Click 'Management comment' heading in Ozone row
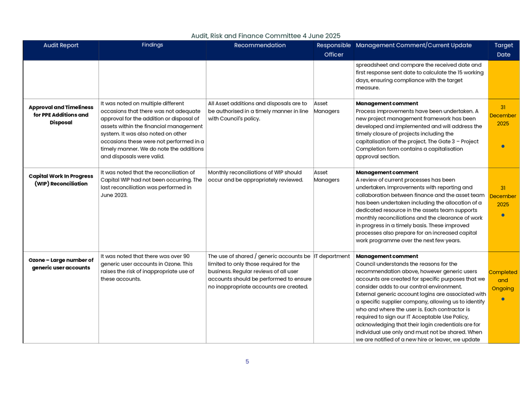Viewport: 532px width, 411px height. tap(387, 256)
